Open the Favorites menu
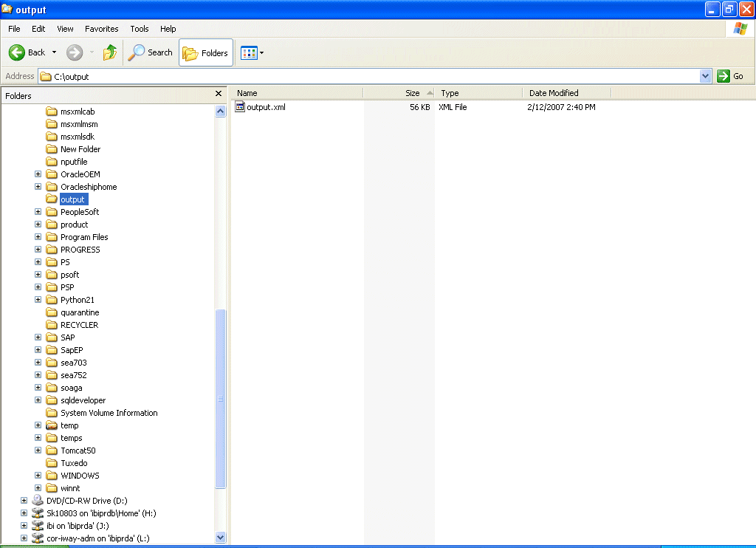 pos(102,29)
